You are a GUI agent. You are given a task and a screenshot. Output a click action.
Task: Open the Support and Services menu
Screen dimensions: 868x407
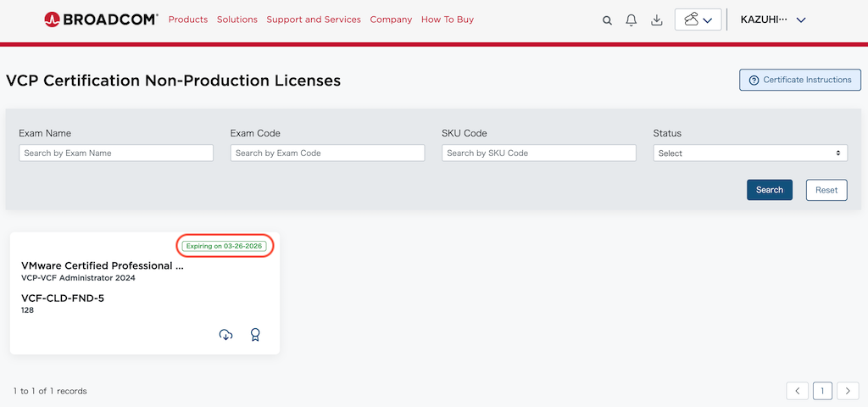tap(314, 20)
